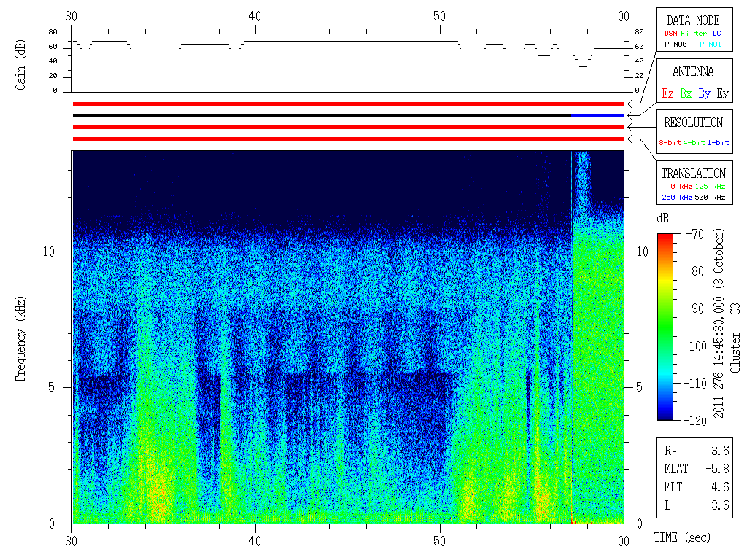The image size is (747, 560).
Task: Select the green Filter label in legend
Action: tap(694, 34)
